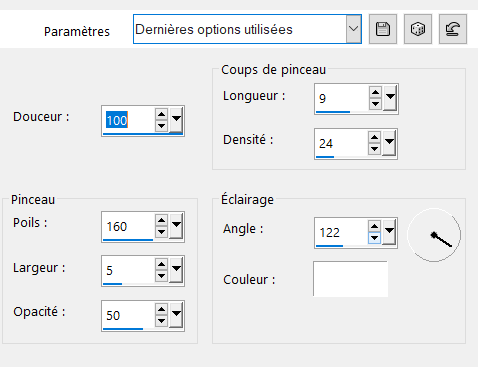
Task: Click the reset to default arrow icon
Action: [453, 29]
